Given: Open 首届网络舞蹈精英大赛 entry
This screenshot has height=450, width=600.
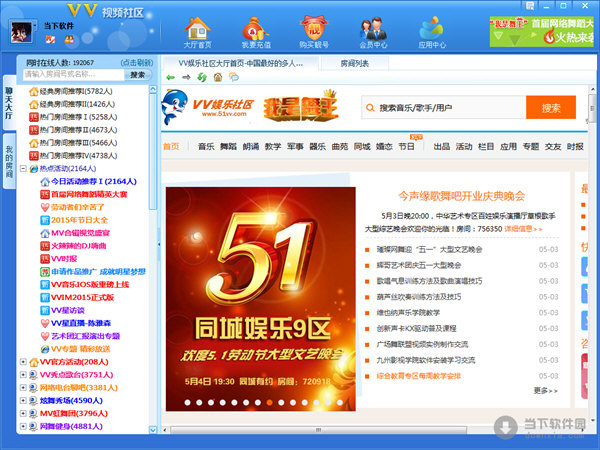Looking at the screenshot, I should 84,194.
